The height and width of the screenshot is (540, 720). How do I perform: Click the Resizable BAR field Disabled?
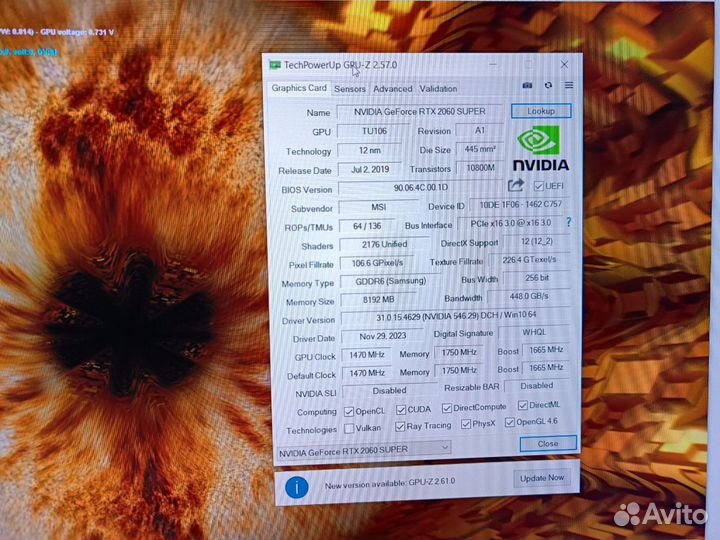(x=537, y=386)
